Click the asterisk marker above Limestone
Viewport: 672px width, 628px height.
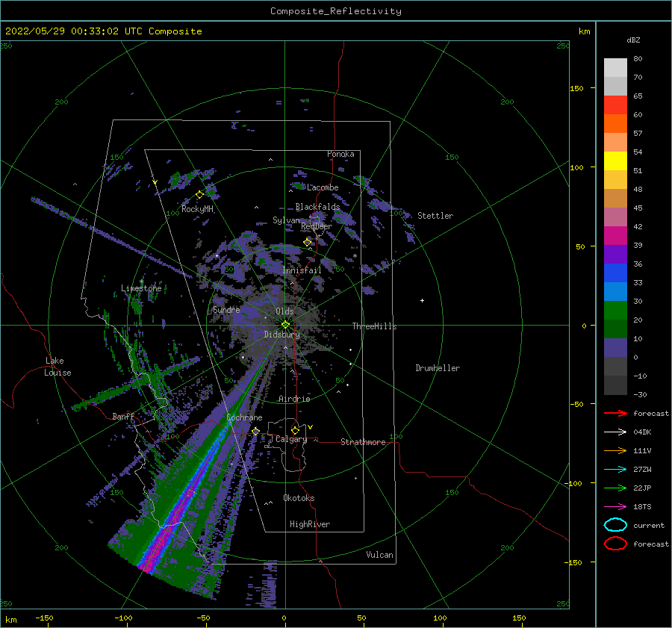141,282
